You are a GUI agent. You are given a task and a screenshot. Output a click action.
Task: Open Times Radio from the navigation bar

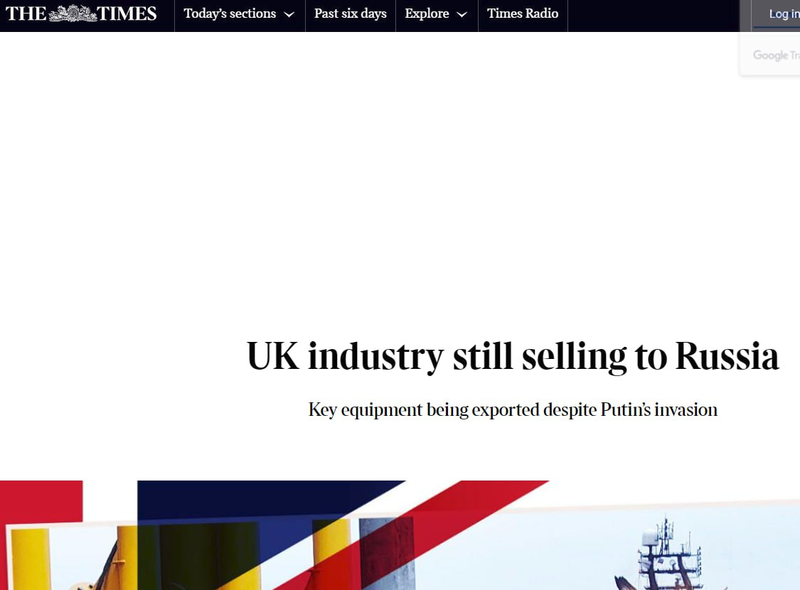click(522, 14)
